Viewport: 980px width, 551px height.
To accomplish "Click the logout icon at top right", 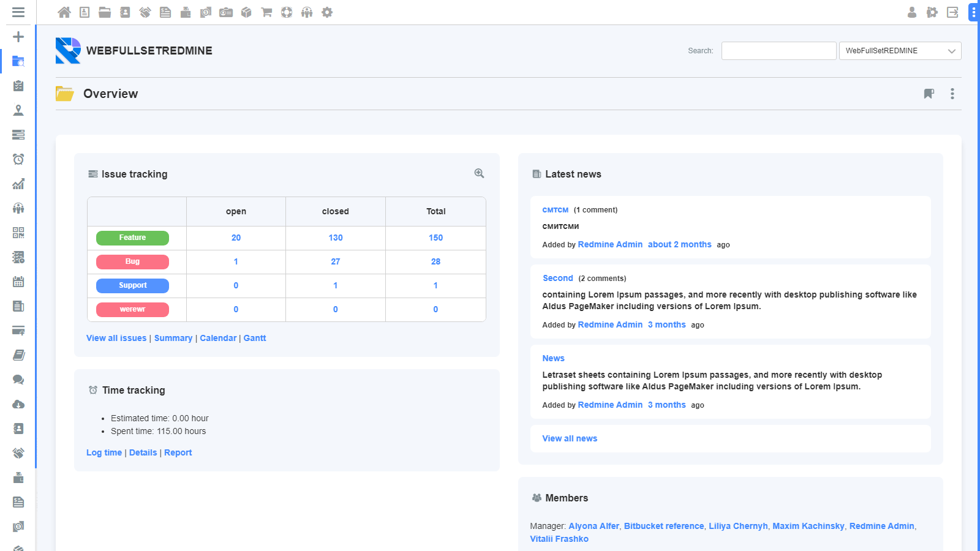I will [x=952, y=12].
